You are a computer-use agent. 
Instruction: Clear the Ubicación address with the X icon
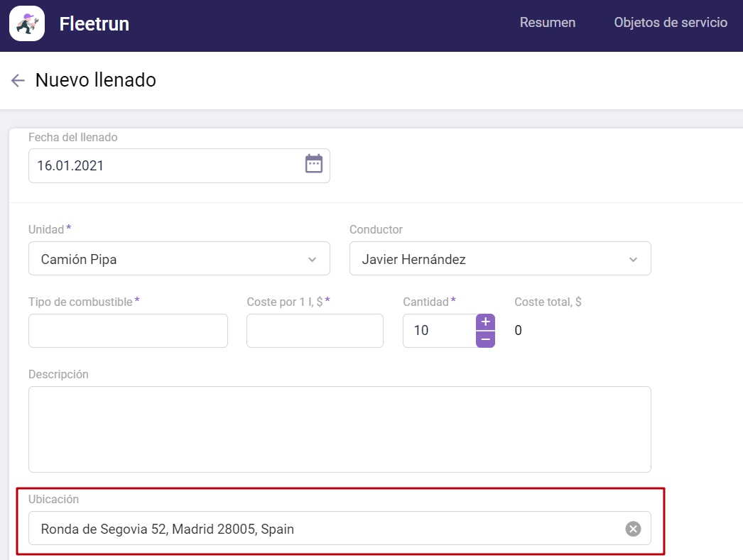click(633, 529)
